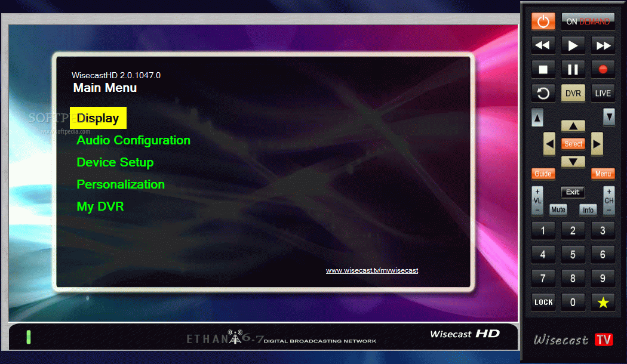Image resolution: width=627 pixels, height=364 pixels.
Task: Click the fast forward button
Action: (x=603, y=45)
